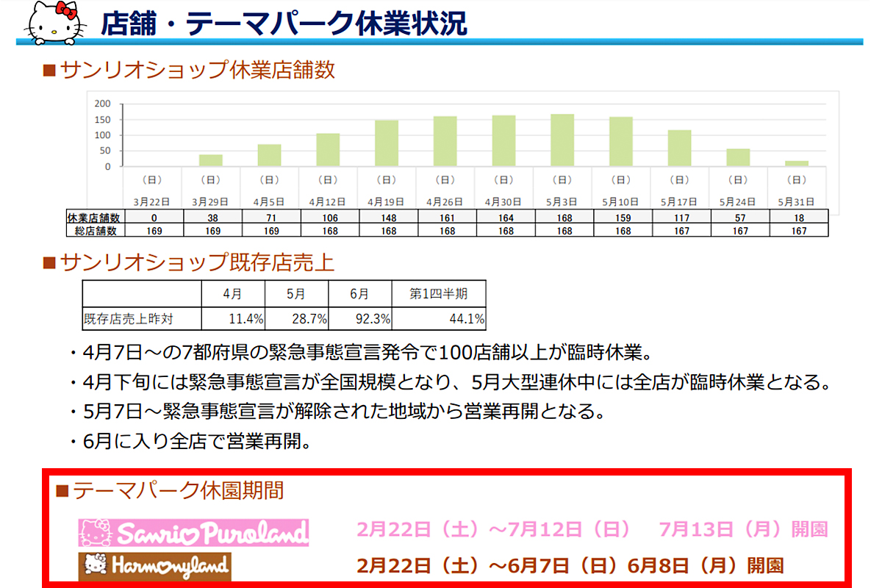The width and height of the screenshot is (882, 588).
Task: Click the chart bar for 4月12日
Action: 329,150
